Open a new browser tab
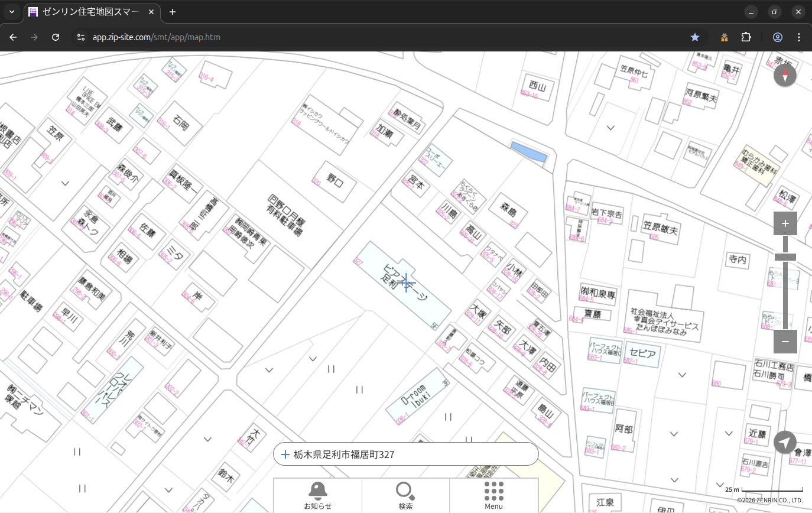Screen dimensions: 812x513 click(x=173, y=12)
